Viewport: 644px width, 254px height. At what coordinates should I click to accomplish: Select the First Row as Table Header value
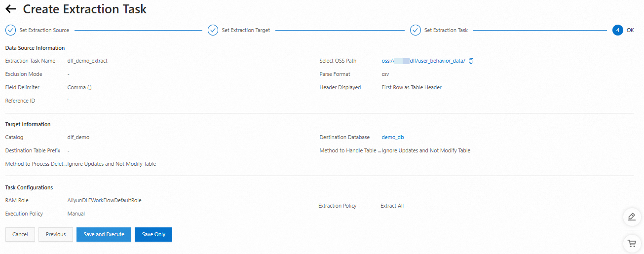pos(412,87)
